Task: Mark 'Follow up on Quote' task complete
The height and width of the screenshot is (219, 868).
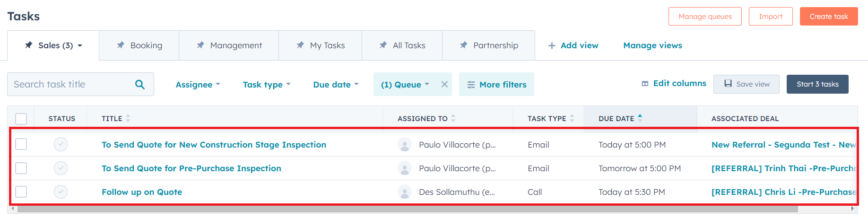Action: [x=61, y=192]
